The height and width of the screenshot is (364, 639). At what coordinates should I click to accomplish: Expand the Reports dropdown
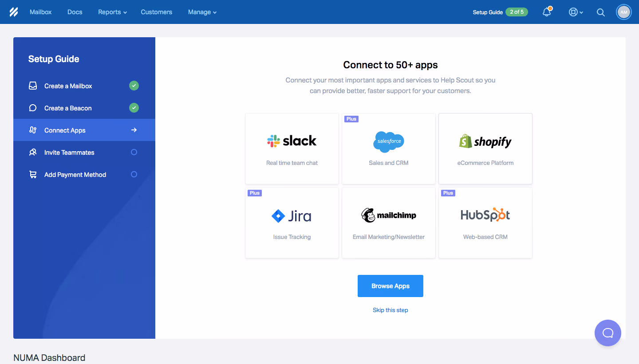pos(113,12)
